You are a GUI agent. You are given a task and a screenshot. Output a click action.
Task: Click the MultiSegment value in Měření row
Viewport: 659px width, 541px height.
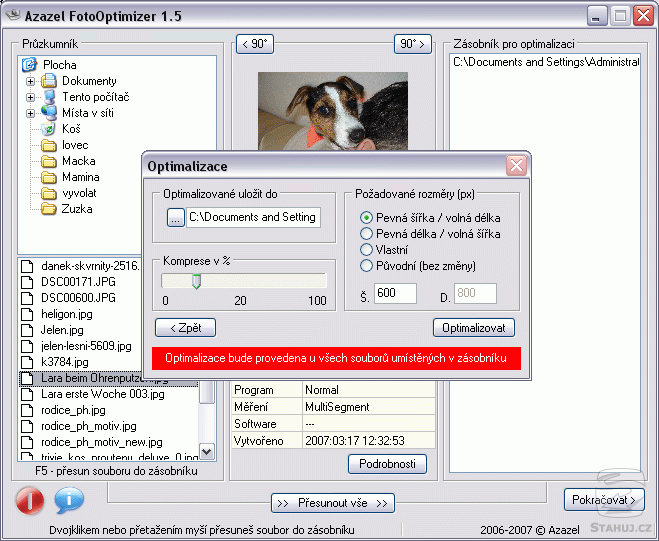click(x=337, y=407)
